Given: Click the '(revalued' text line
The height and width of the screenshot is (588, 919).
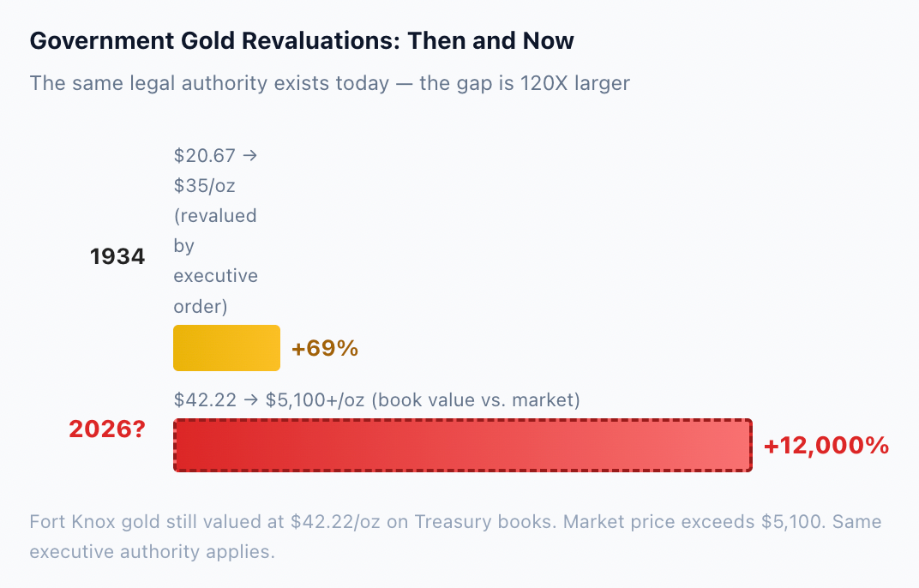Looking at the screenshot, I should click(x=215, y=216).
